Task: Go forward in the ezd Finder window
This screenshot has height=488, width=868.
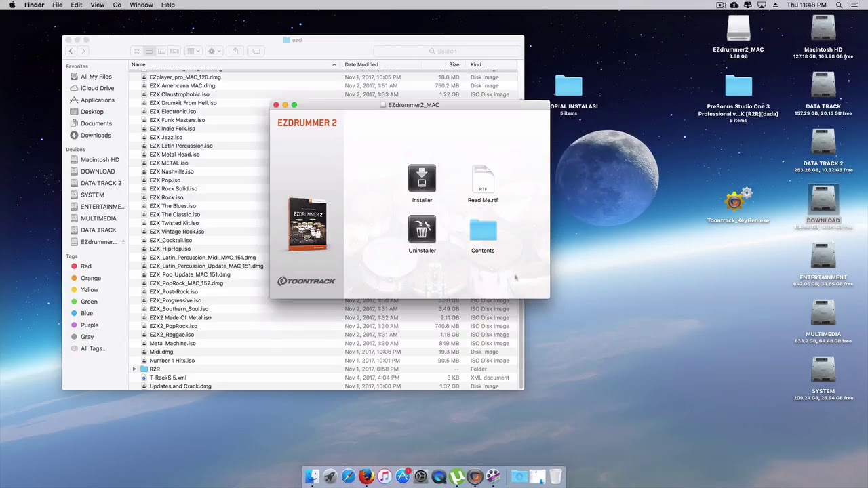Action: tap(83, 51)
